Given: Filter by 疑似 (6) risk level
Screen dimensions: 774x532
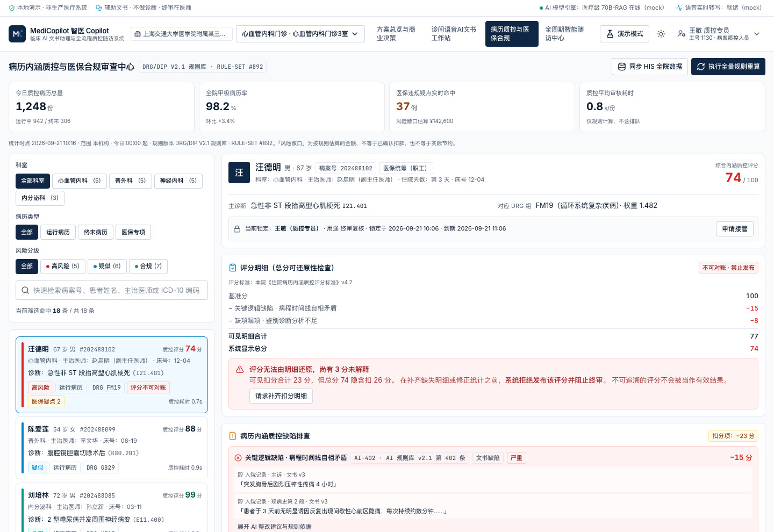Looking at the screenshot, I should tap(107, 267).
